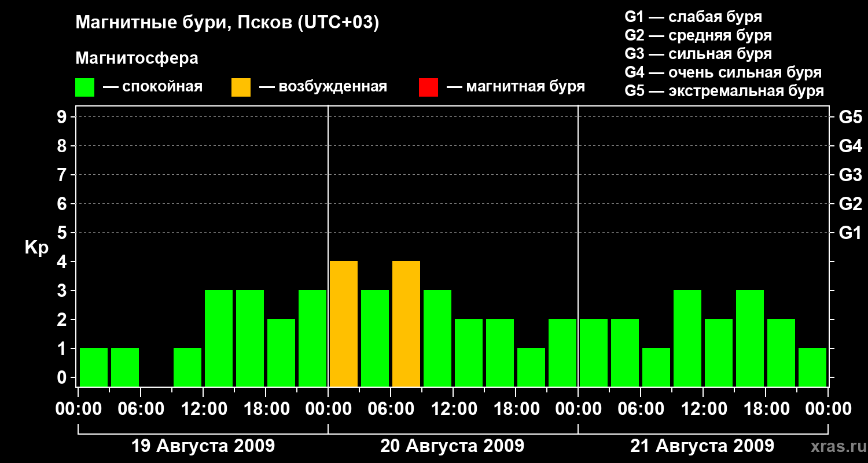The width and height of the screenshot is (868, 463).
Task: Click the G1 label on the right axis
Action: coord(850,233)
